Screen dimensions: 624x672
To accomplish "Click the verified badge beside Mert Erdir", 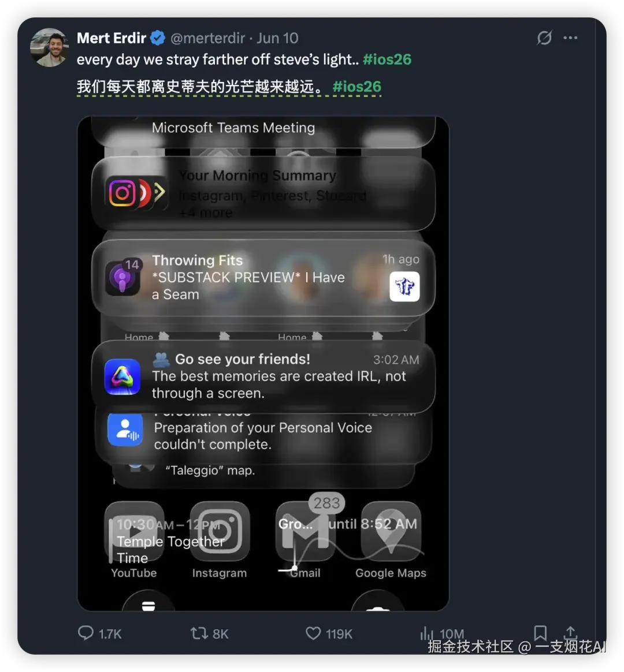I will coord(157,38).
